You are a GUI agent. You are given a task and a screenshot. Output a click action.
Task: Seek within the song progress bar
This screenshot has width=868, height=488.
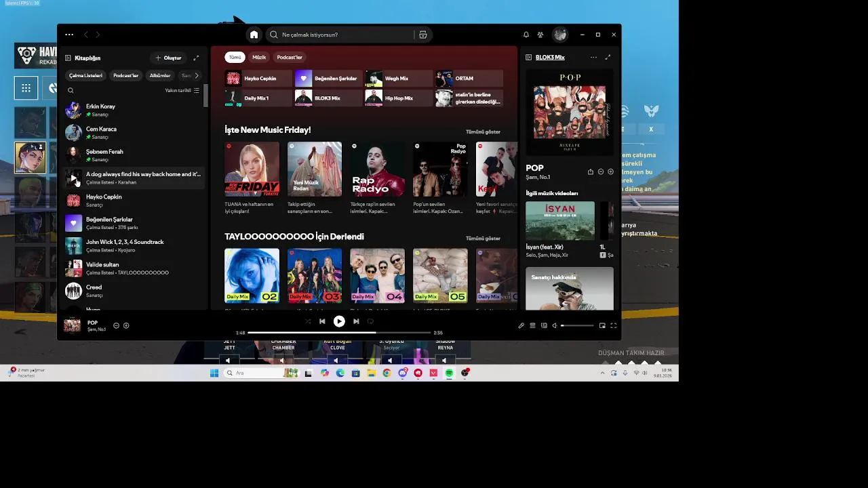pyautogui.click(x=339, y=333)
